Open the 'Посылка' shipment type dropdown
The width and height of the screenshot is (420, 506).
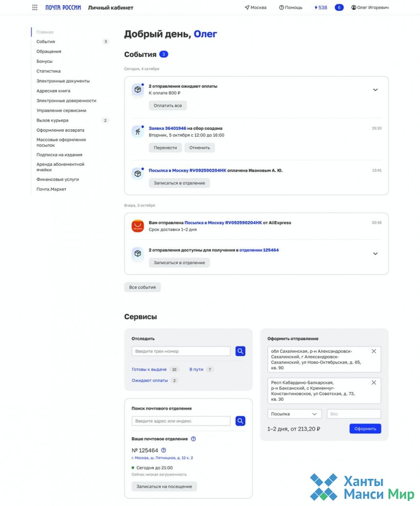[x=294, y=414]
